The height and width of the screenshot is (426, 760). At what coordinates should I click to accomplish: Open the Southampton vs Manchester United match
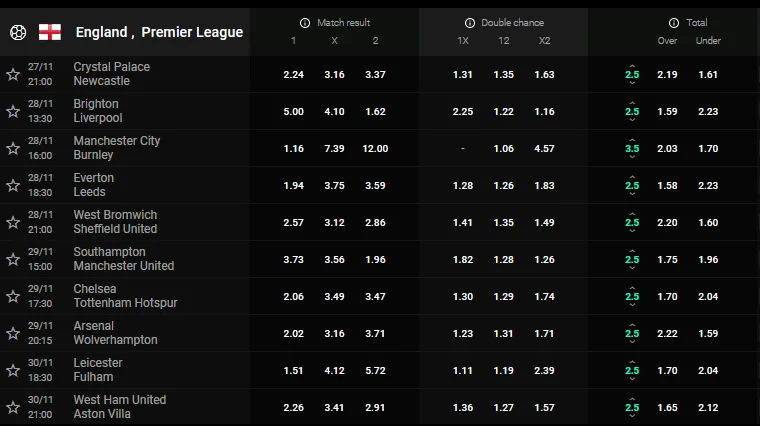[x=124, y=259]
